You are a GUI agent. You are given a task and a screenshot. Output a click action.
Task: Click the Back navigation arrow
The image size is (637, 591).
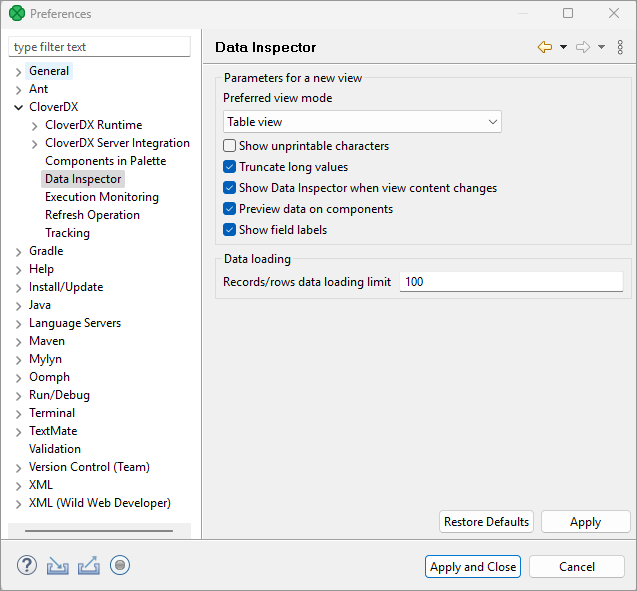pyautogui.click(x=545, y=47)
